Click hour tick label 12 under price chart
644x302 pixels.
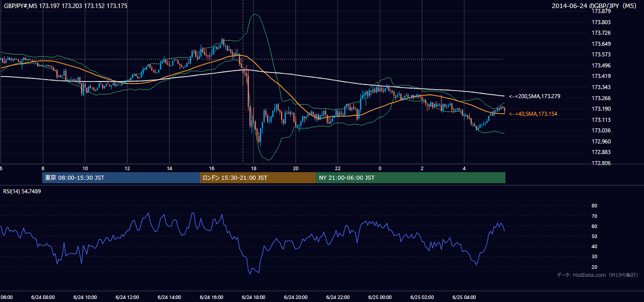[x=127, y=169]
